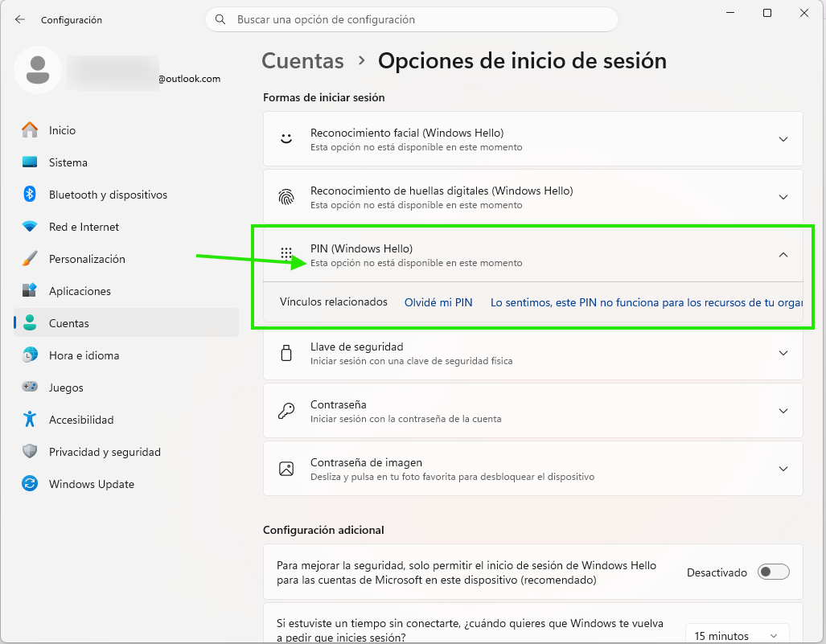826x644 pixels.
Task: Click the Bluetooth icon in sidebar
Action: point(30,195)
